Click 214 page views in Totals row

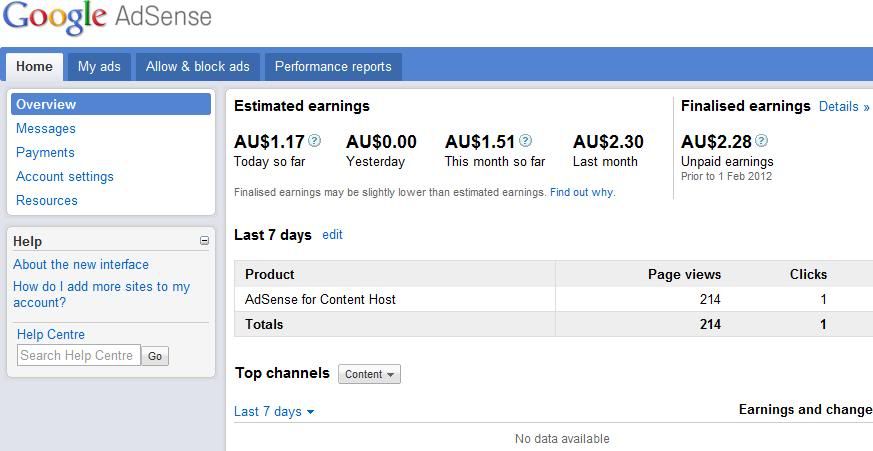710,324
